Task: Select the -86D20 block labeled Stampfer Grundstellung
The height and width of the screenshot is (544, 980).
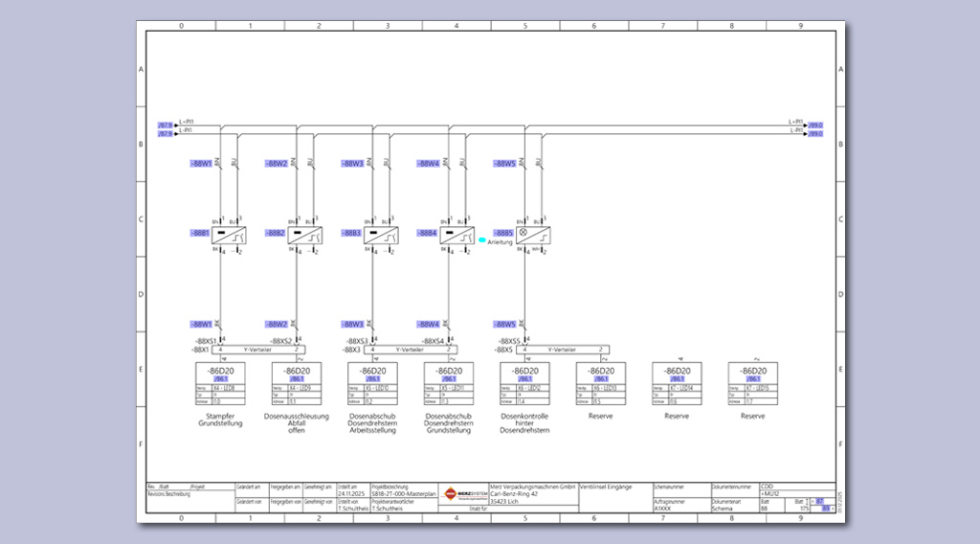Action: click(x=220, y=385)
